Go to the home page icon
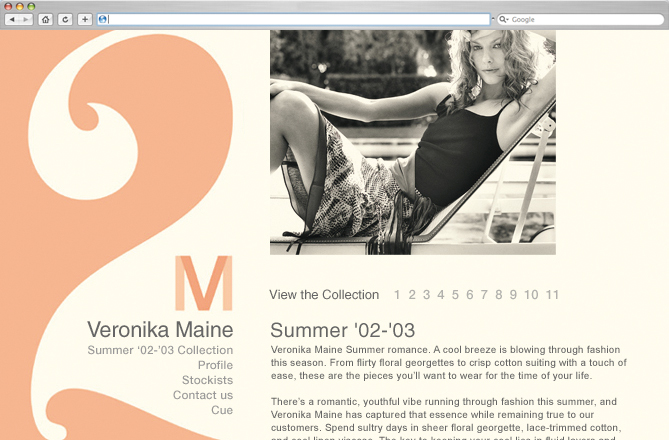This screenshot has width=669, height=440. pyautogui.click(x=45, y=20)
